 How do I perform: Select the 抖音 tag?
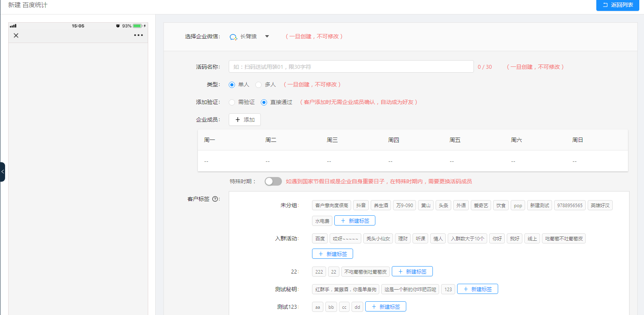click(x=361, y=206)
